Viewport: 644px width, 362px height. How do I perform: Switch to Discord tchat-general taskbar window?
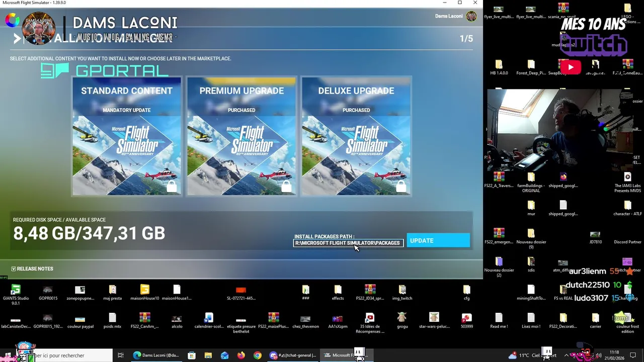[293, 355]
